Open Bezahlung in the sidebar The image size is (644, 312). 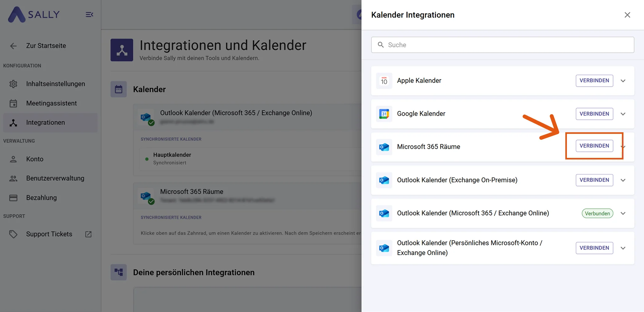tap(50, 198)
